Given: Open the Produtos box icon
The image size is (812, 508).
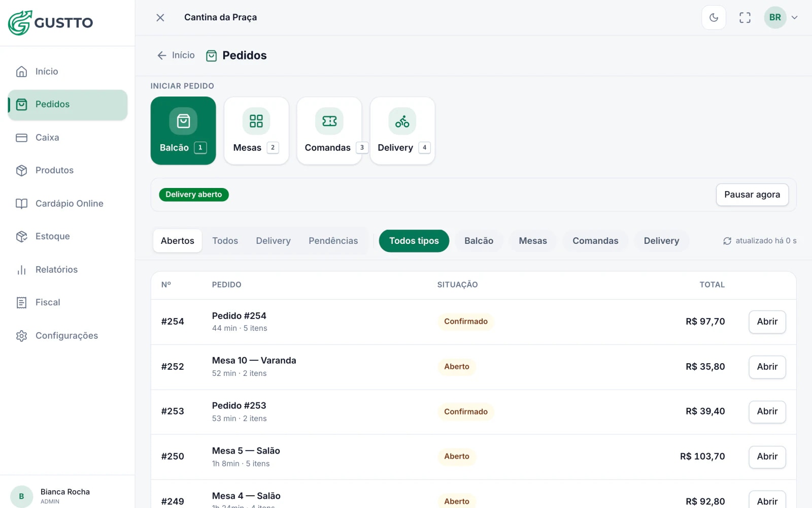Looking at the screenshot, I should tap(21, 170).
